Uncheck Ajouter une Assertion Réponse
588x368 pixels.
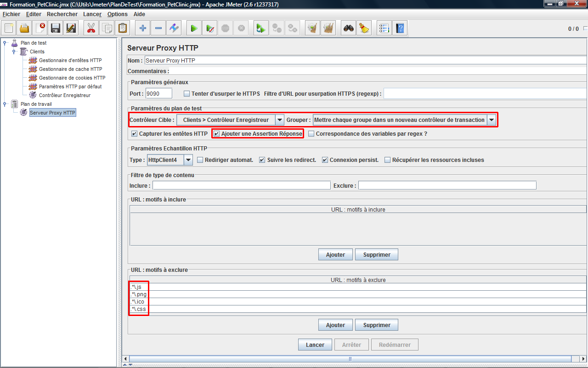pos(217,134)
